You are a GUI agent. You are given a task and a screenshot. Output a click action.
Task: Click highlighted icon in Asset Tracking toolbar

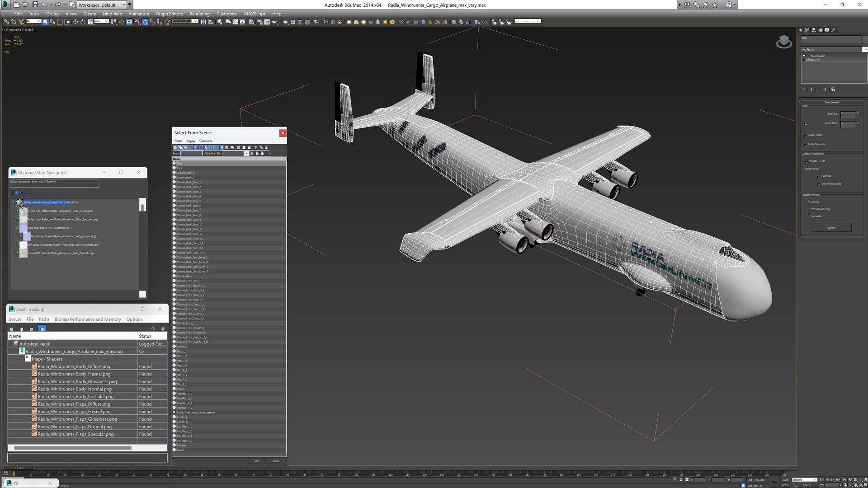pos(42,328)
